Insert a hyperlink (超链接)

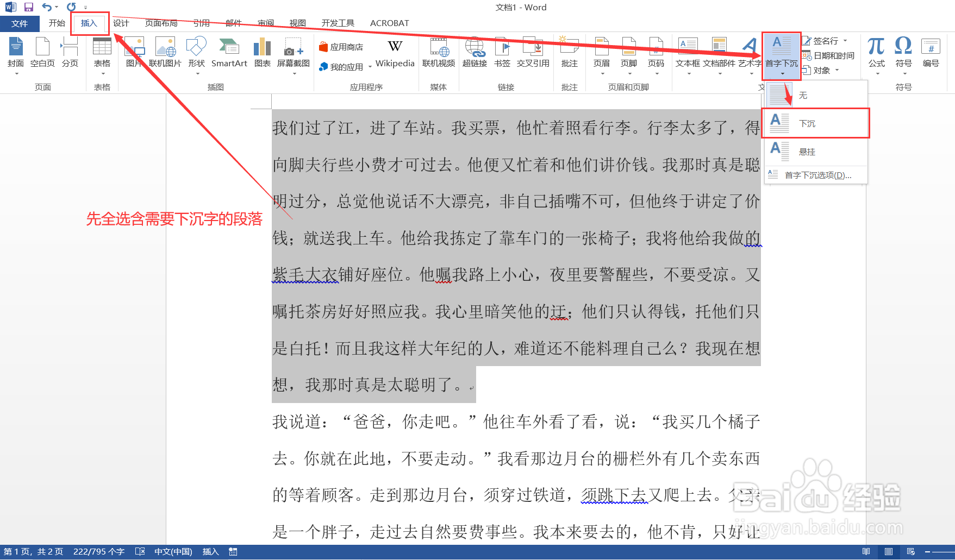coord(475,53)
